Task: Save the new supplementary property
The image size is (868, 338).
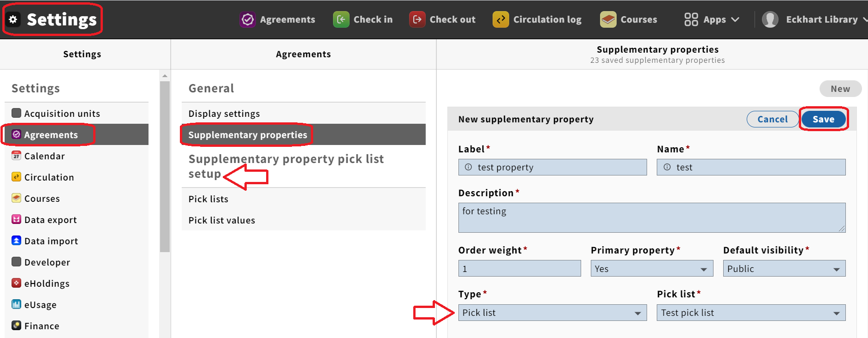Action: click(x=823, y=119)
